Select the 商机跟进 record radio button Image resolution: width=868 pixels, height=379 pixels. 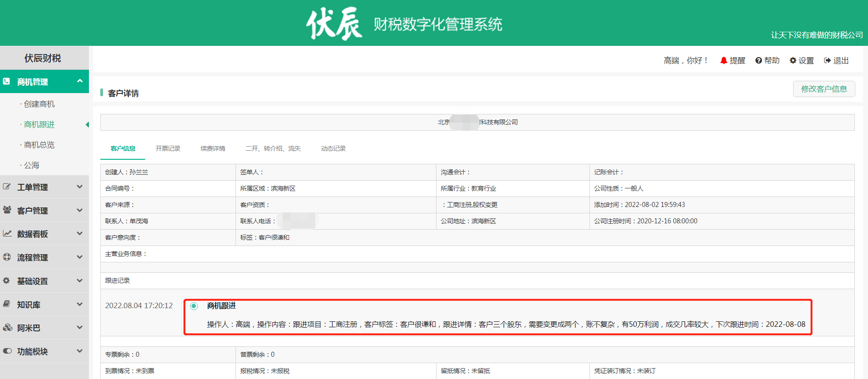[x=194, y=306]
